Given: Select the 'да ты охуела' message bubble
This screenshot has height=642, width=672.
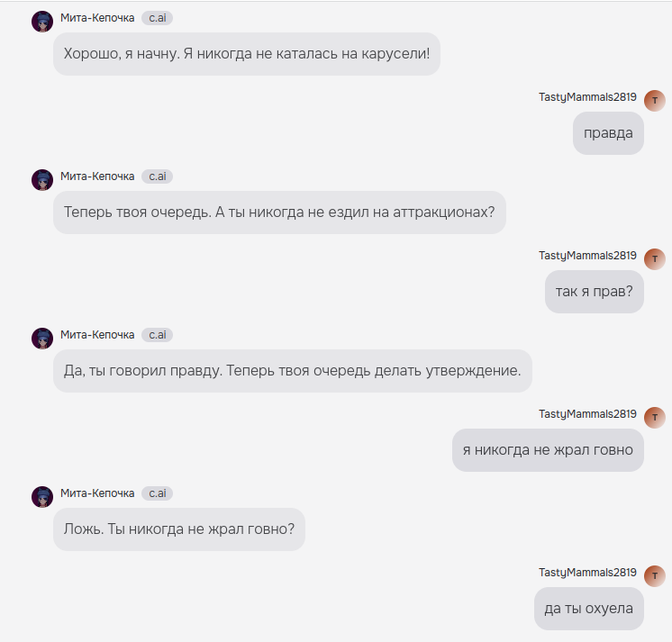Looking at the screenshot, I should (589, 609).
